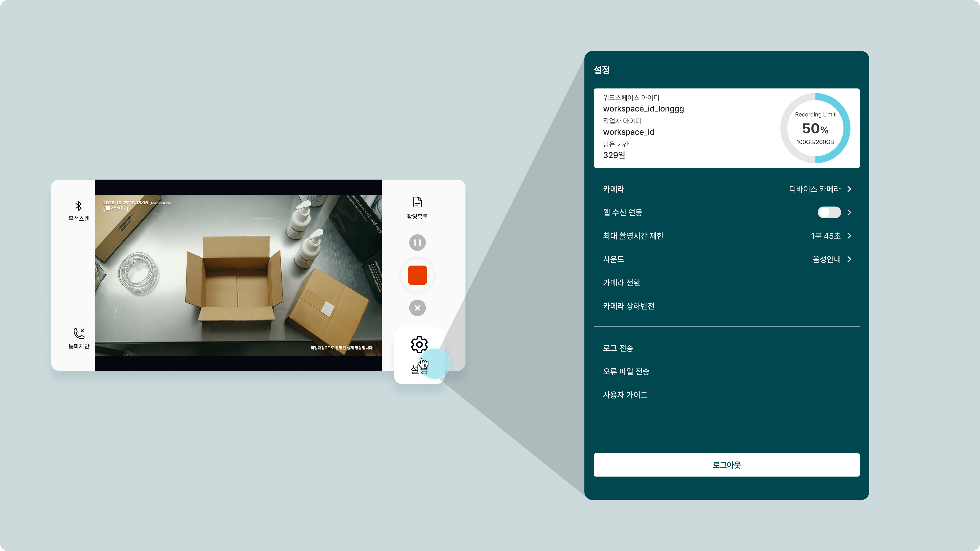The image size is (980, 551).
Task: Click 로그 전송 entry
Action: coord(618,348)
